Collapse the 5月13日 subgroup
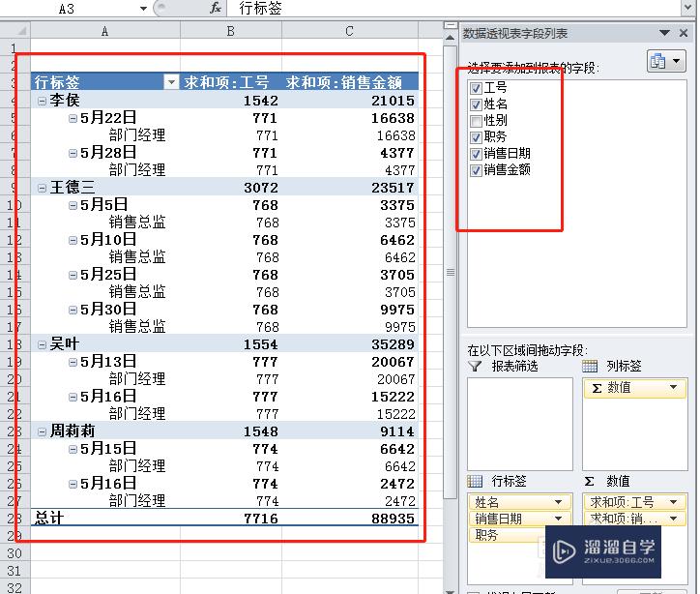 [x=73, y=362]
